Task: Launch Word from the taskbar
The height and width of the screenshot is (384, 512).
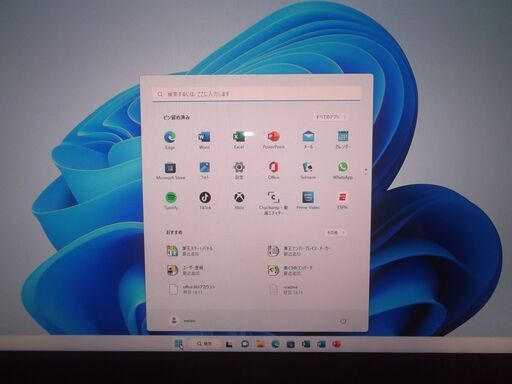Action: click(321, 344)
